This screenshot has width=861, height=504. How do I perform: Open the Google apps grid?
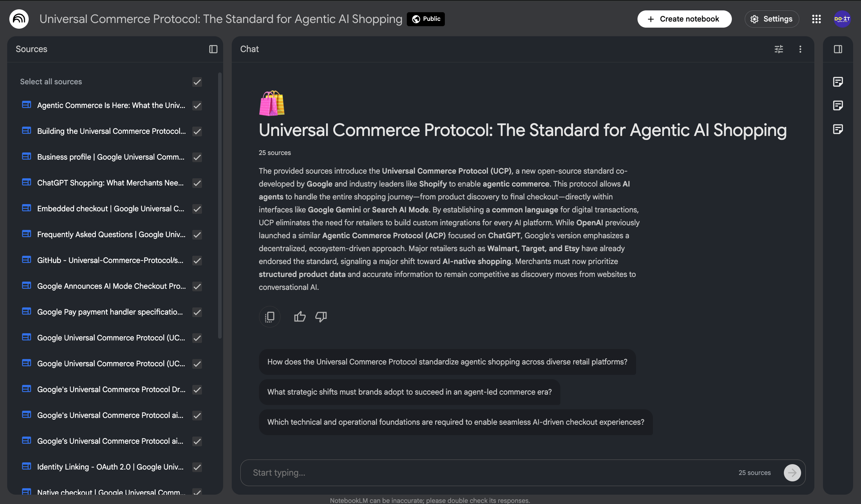pos(816,19)
